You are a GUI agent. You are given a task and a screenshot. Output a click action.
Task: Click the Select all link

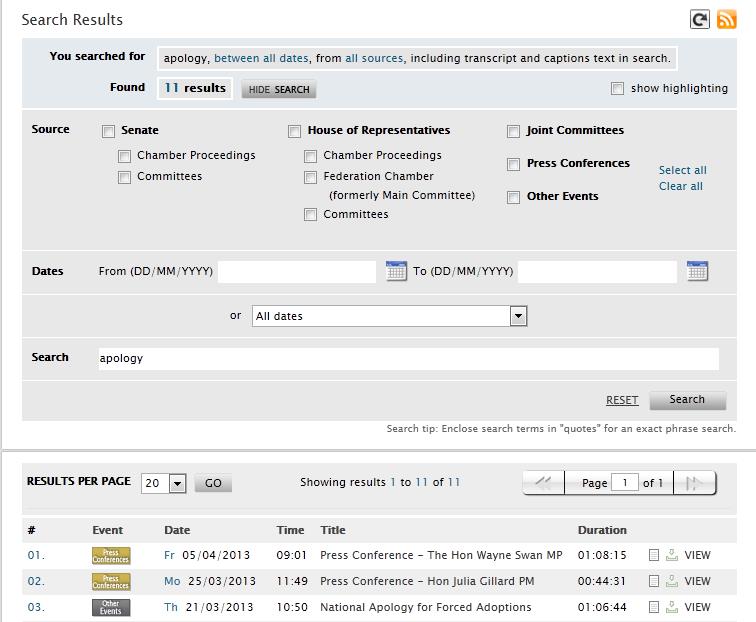(x=682, y=170)
